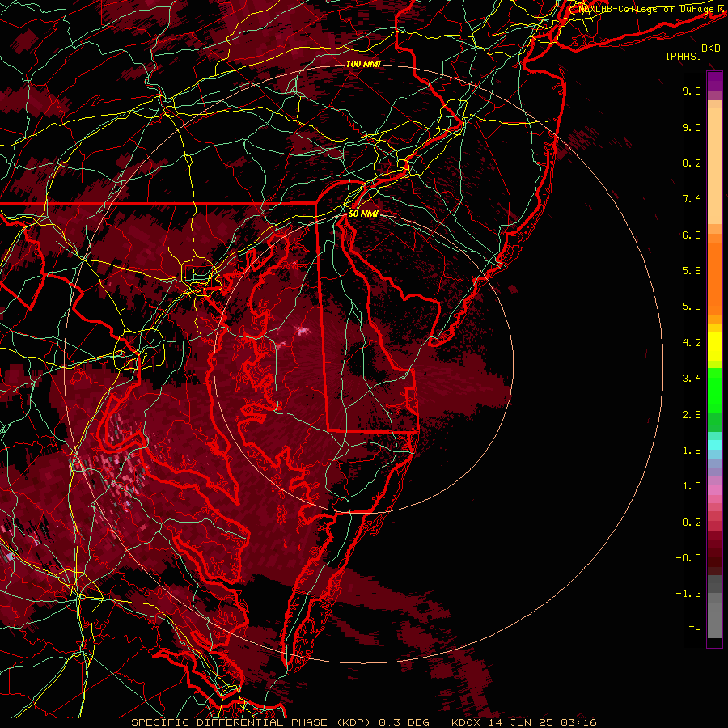Screen dimensions: 728x728
Task: Click the 8.2 value on color scale
Action: click(x=692, y=163)
